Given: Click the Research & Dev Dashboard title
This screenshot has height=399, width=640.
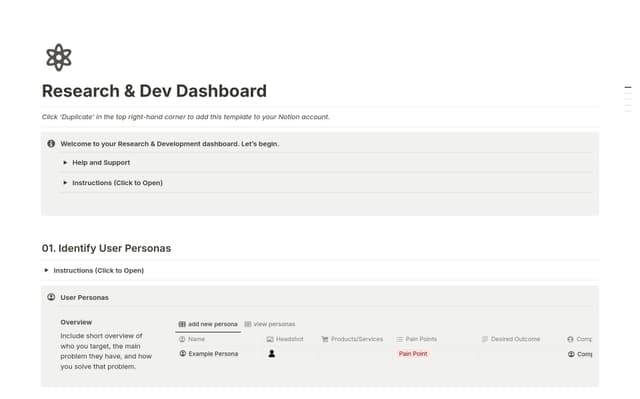Looking at the screenshot, I should tap(154, 91).
